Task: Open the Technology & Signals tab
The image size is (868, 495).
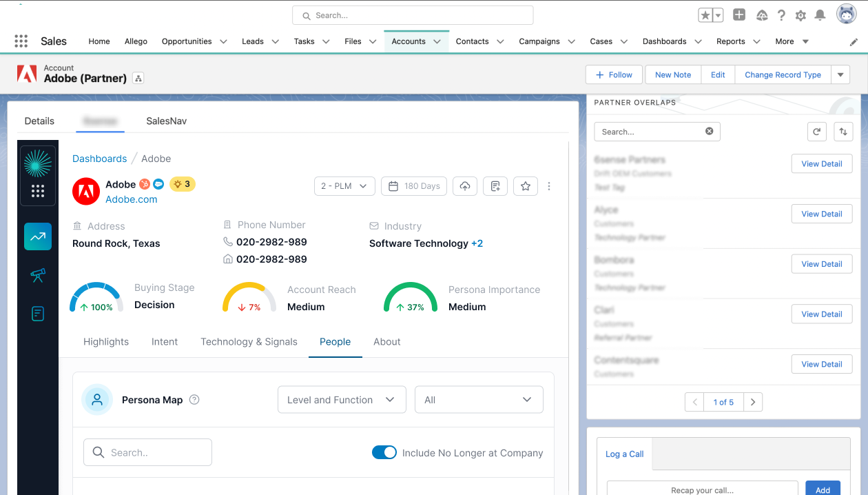Action: pyautogui.click(x=249, y=341)
